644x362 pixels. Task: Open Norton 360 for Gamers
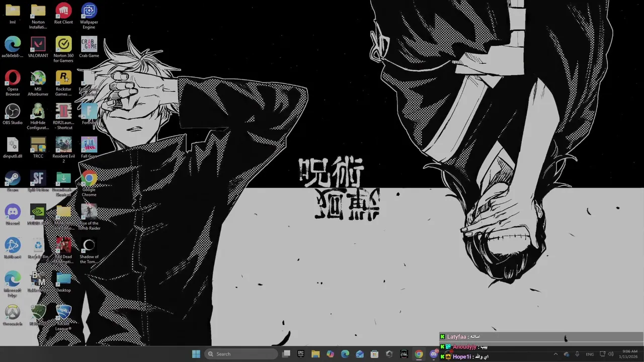coord(63,50)
